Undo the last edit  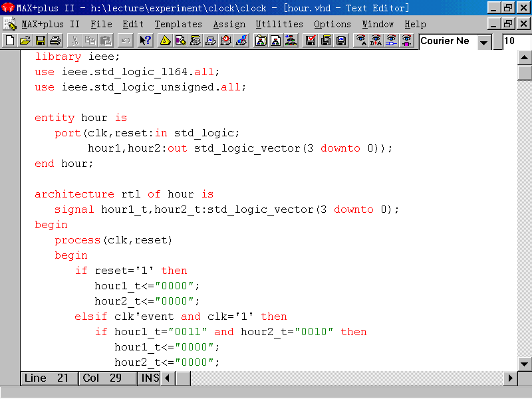pyautogui.click(x=125, y=41)
